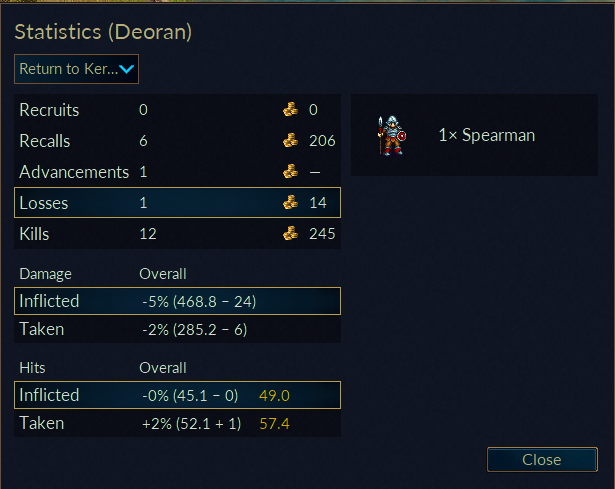
Task: Expand the Return to Ker... scenario selector
Action: click(76, 69)
